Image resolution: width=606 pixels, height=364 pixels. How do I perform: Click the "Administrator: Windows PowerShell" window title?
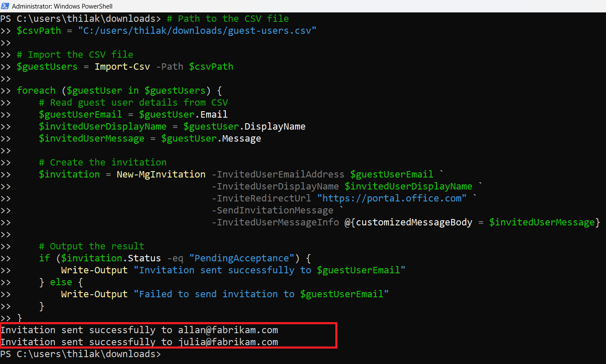tap(62, 6)
